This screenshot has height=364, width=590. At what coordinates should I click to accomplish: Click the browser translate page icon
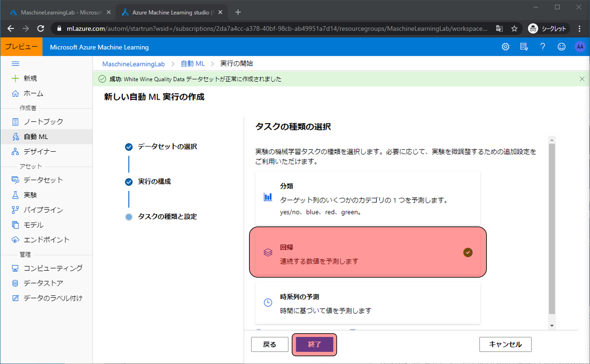499,29
